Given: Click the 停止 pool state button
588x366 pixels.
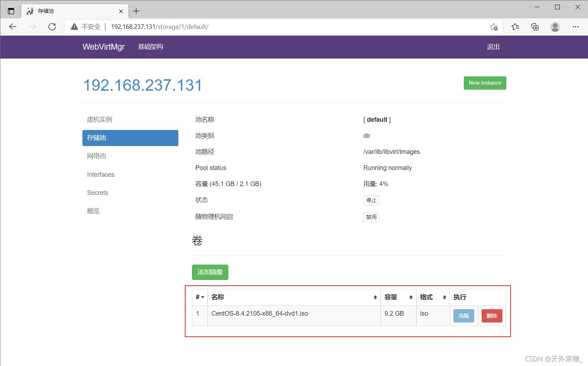Looking at the screenshot, I should [371, 200].
